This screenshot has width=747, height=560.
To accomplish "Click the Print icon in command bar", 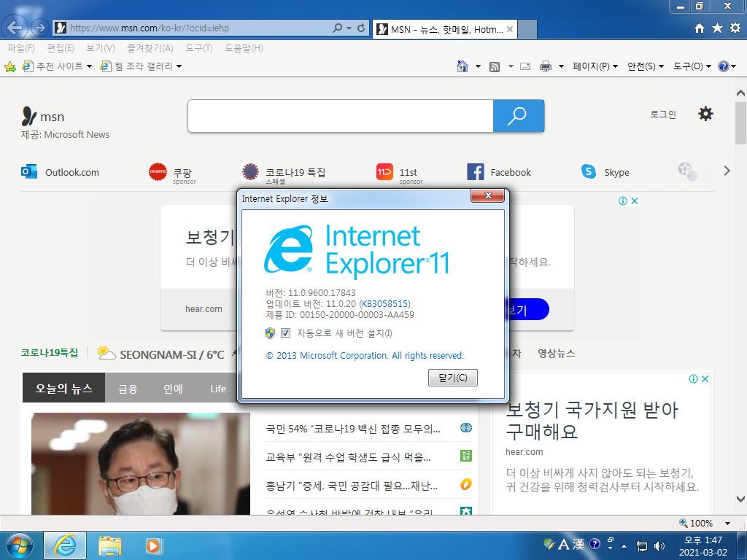I will 546,66.
